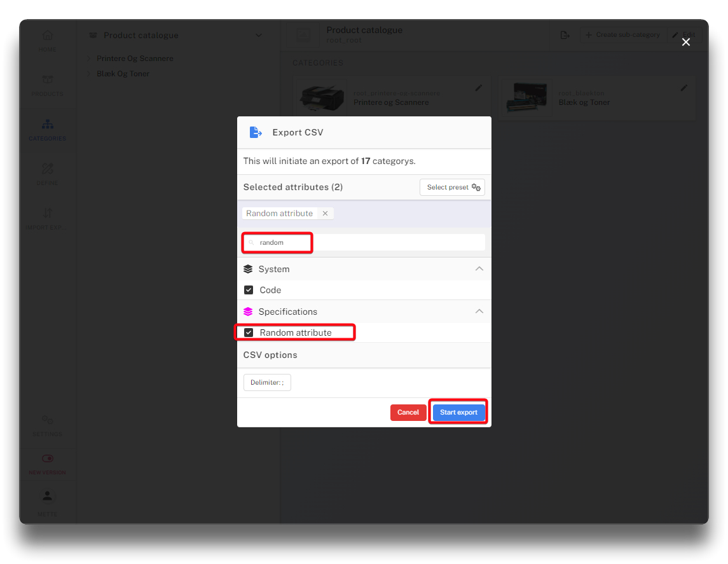Click the Delimiter option button

(x=267, y=383)
